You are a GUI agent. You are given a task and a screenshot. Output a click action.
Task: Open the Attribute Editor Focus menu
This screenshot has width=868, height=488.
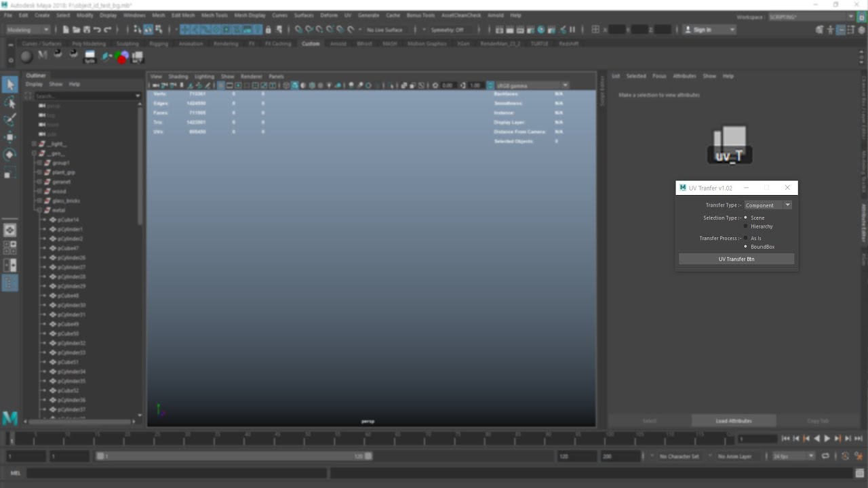click(659, 76)
